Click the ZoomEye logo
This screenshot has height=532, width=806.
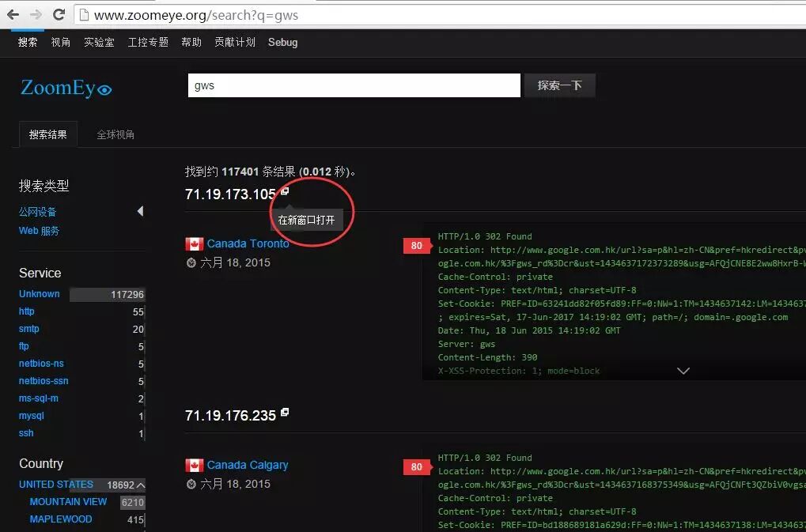pyautogui.click(x=66, y=87)
